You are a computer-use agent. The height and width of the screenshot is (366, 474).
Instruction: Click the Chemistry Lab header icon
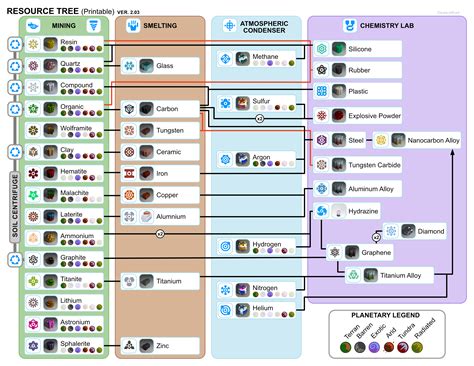coord(350,26)
